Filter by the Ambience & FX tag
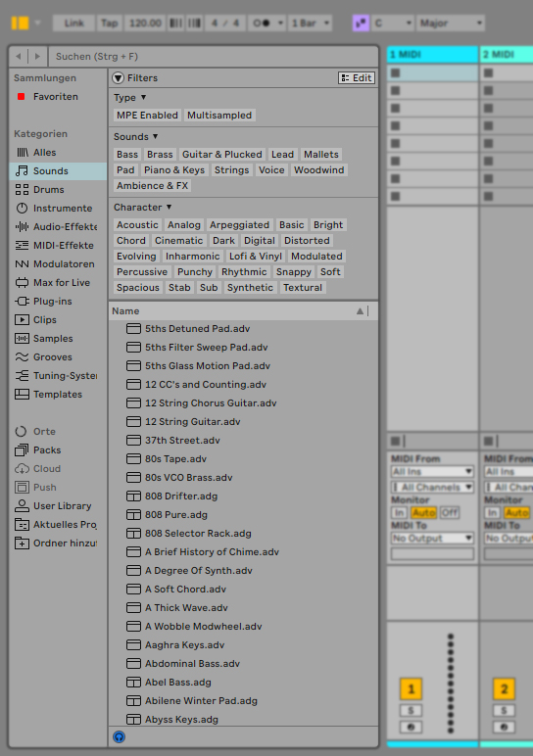Image resolution: width=533 pixels, height=756 pixels. pyautogui.click(x=153, y=186)
